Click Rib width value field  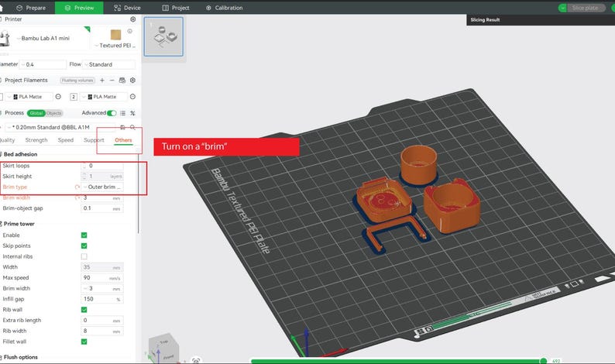pyautogui.click(x=102, y=331)
